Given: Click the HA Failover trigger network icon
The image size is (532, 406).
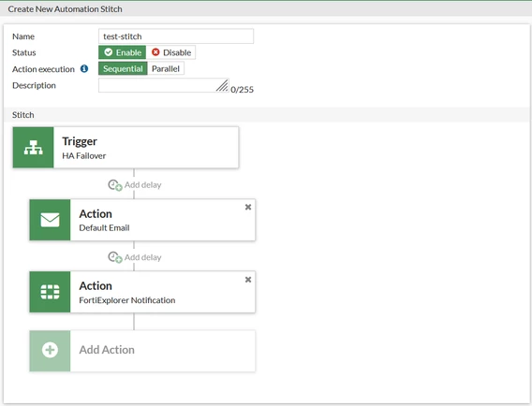Looking at the screenshot, I should [x=34, y=148].
